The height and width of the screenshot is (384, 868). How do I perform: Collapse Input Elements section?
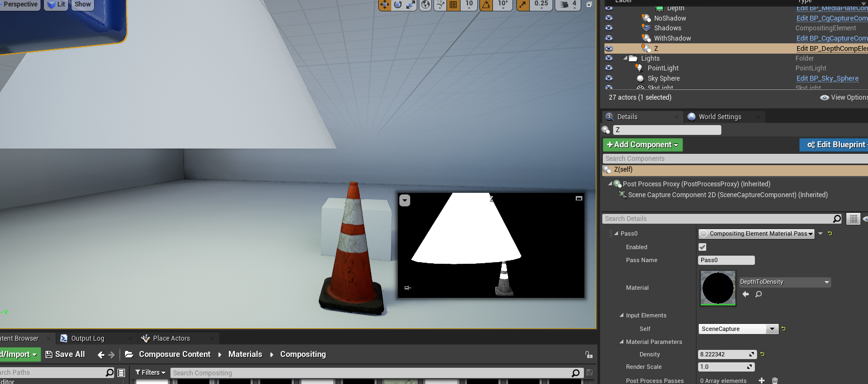(x=622, y=315)
